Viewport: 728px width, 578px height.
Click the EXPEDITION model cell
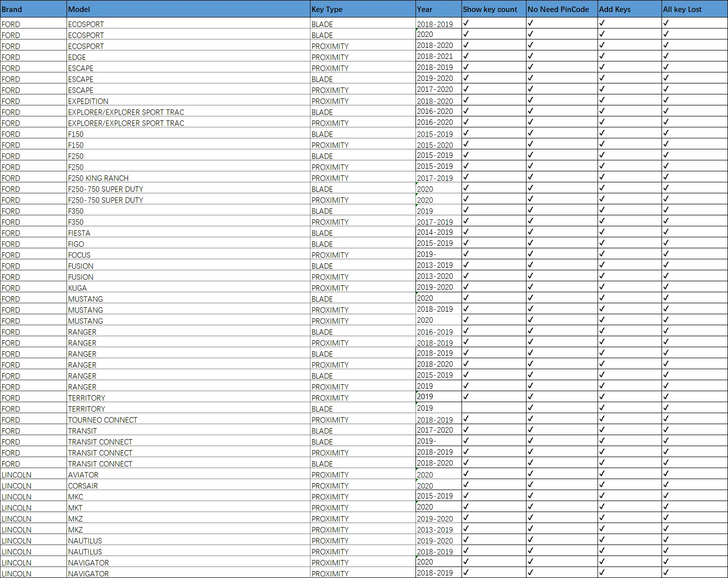[188, 101]
